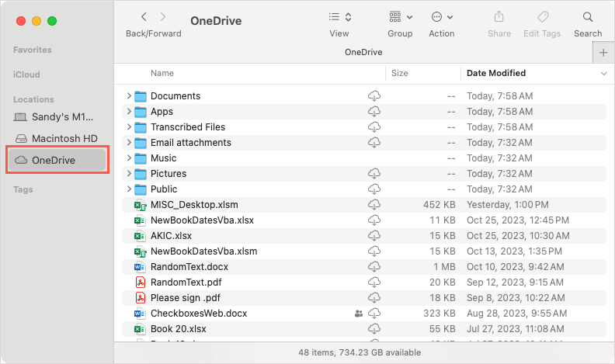
Task: Download Apps folder via cloud icon
Action: pyautogui.click(x=374, y=112)
